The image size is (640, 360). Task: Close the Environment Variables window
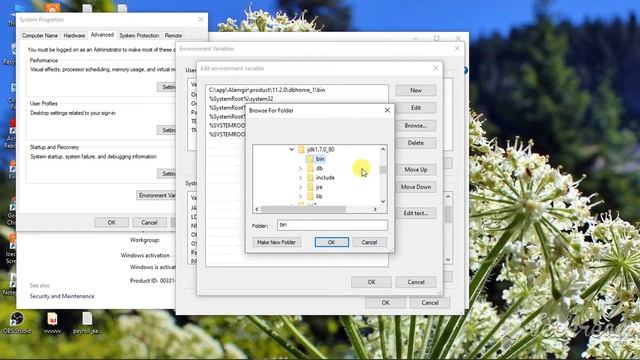(x=457, y=49)
